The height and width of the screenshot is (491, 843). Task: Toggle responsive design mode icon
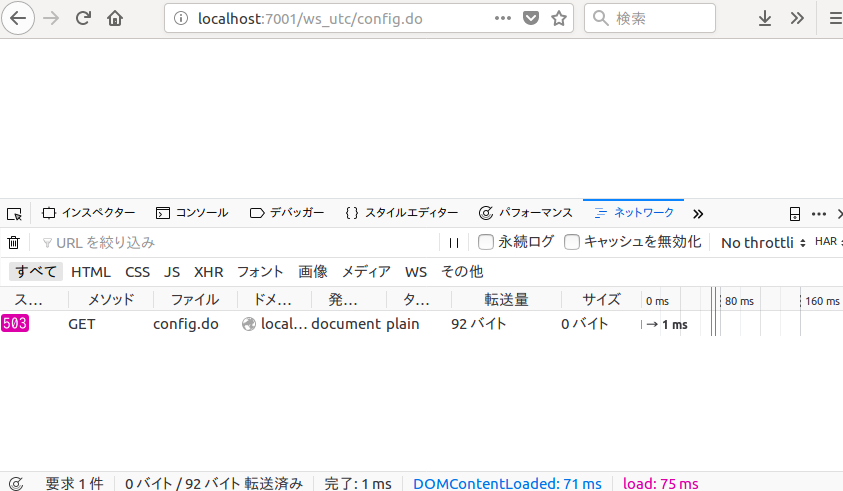click(795, 214)
